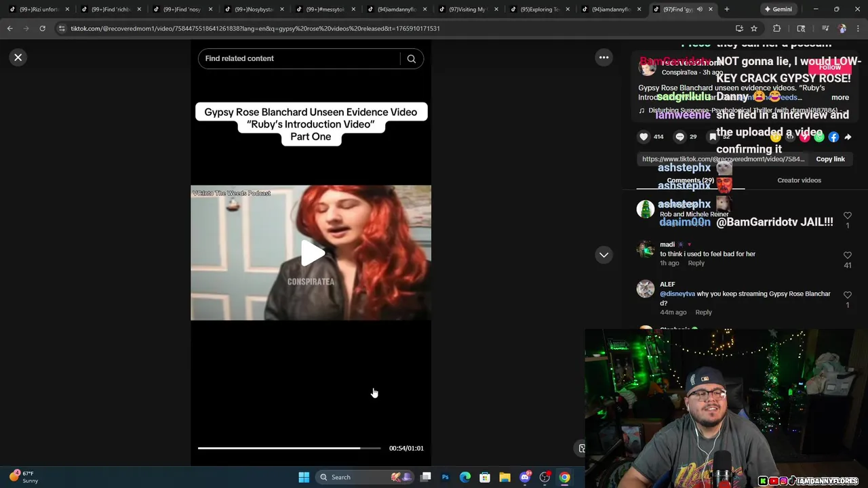Like ALEF's comment

coord(847,296)
